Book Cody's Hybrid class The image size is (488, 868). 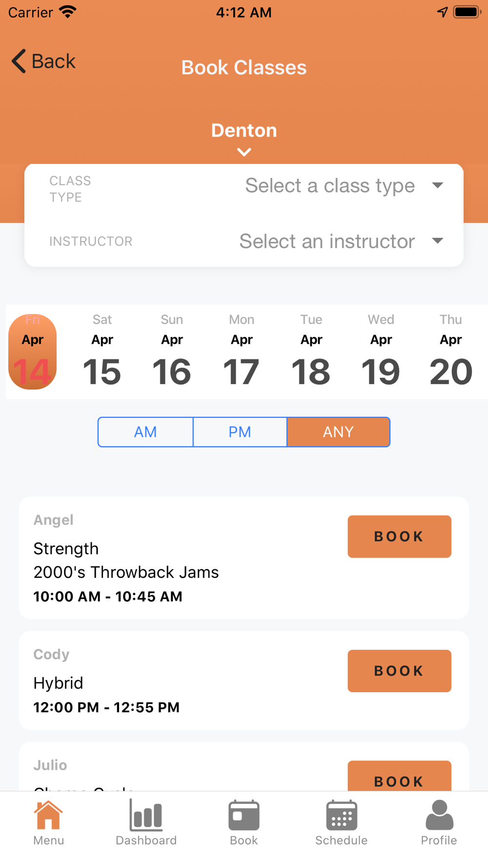pyautogui.click(x=399, y=671)
